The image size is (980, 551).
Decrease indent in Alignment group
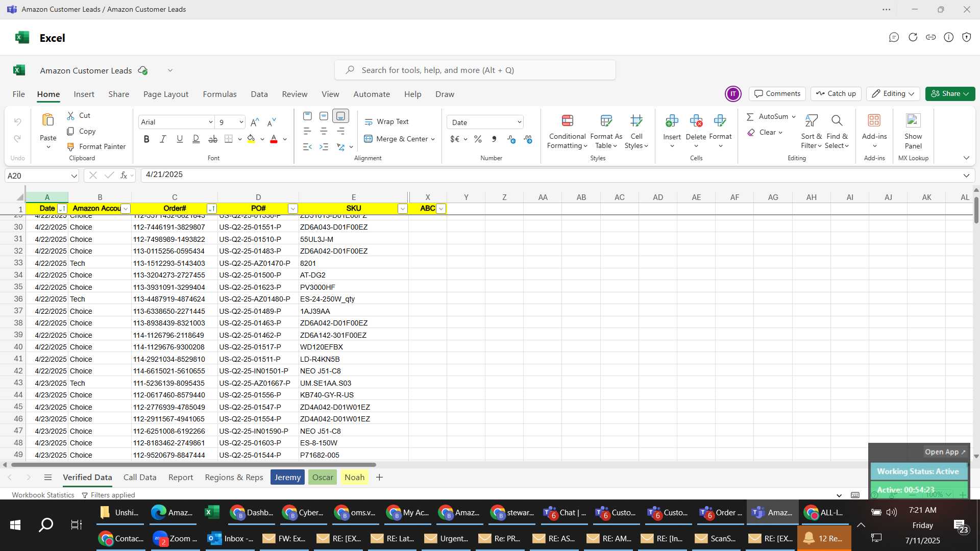(x=307, y=147)
